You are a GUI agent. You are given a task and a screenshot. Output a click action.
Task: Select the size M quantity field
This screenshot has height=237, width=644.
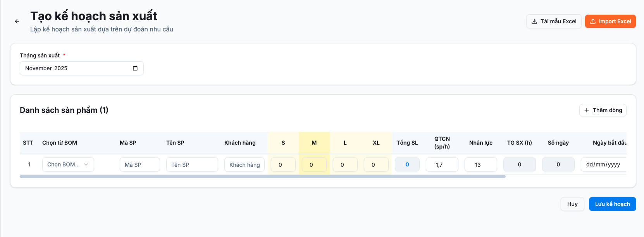pyautogui.click(x=314, y=164)
